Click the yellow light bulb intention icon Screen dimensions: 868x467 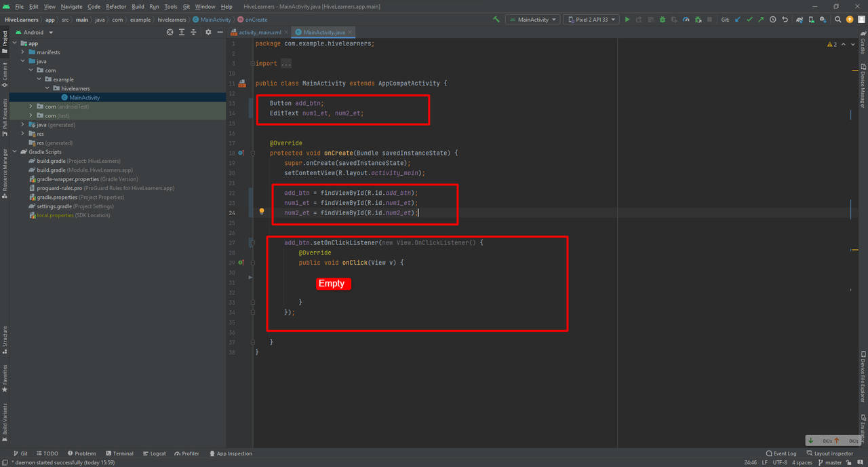point(262,212)
